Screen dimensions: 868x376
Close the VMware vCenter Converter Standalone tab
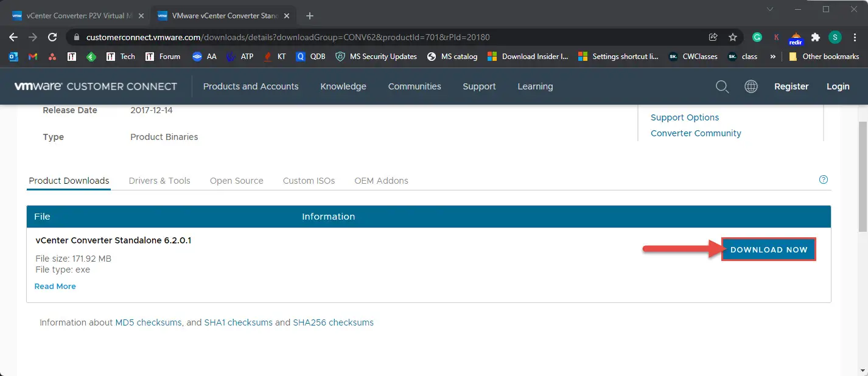pyautogui.click(x=287, y=16)
